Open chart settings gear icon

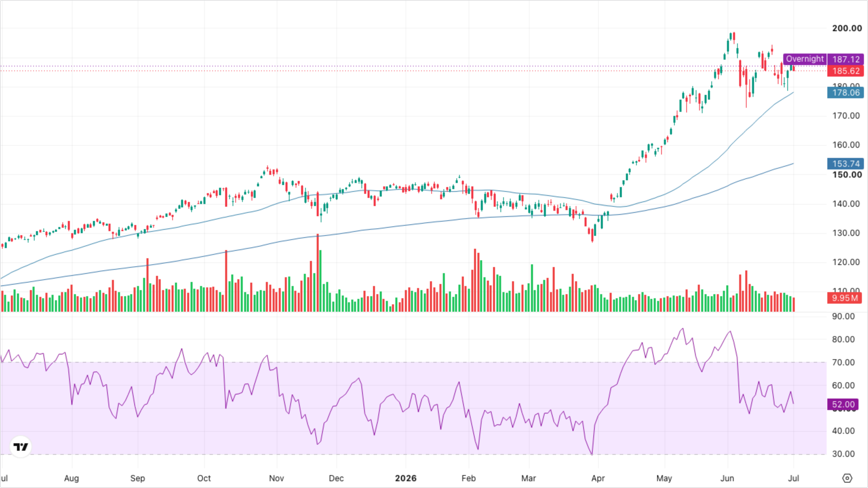click(847, 478)
